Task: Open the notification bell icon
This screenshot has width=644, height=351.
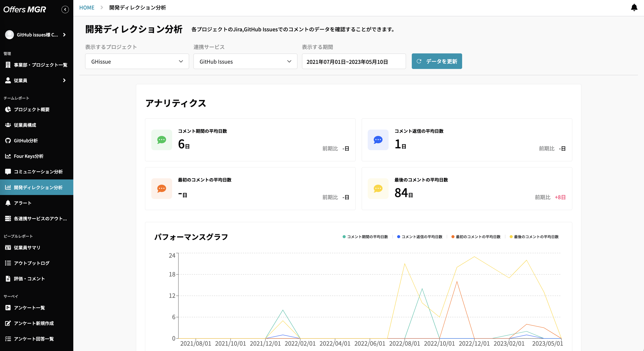Action: pos(634,7)
